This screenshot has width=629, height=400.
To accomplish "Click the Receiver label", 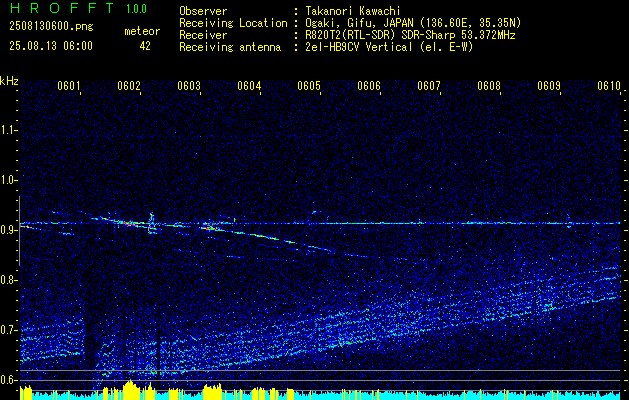I will coord(203,35).
